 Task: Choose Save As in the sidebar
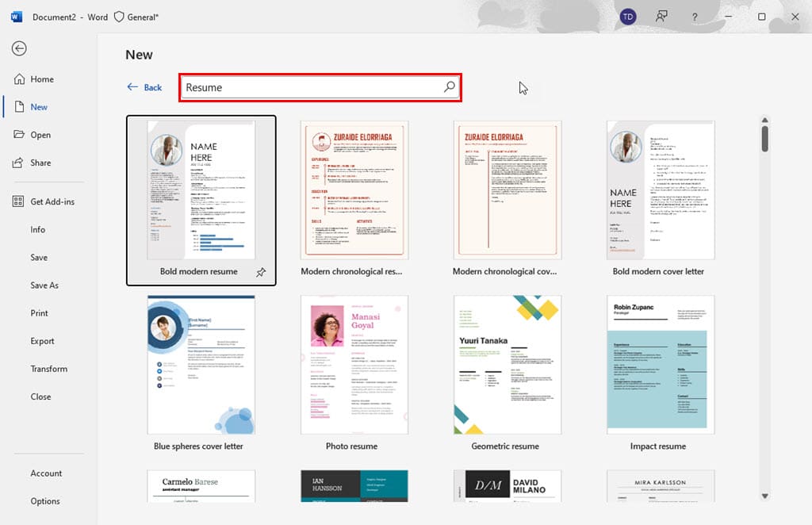[44, 285]
